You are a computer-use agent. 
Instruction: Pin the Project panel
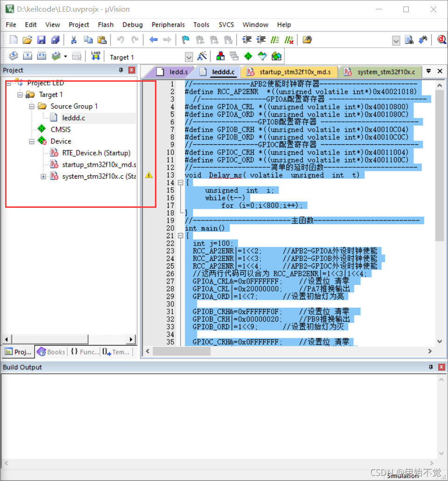(121, 70)
